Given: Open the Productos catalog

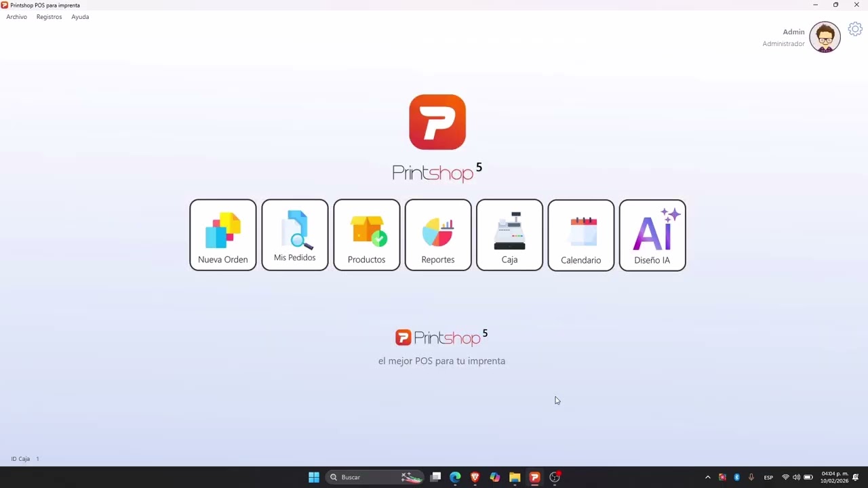Looking at the screenshot, I should [x=367, y=235].
